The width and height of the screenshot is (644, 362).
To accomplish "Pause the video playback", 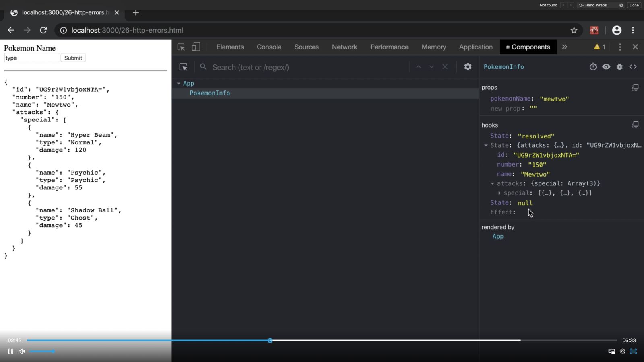I will 11,351.
